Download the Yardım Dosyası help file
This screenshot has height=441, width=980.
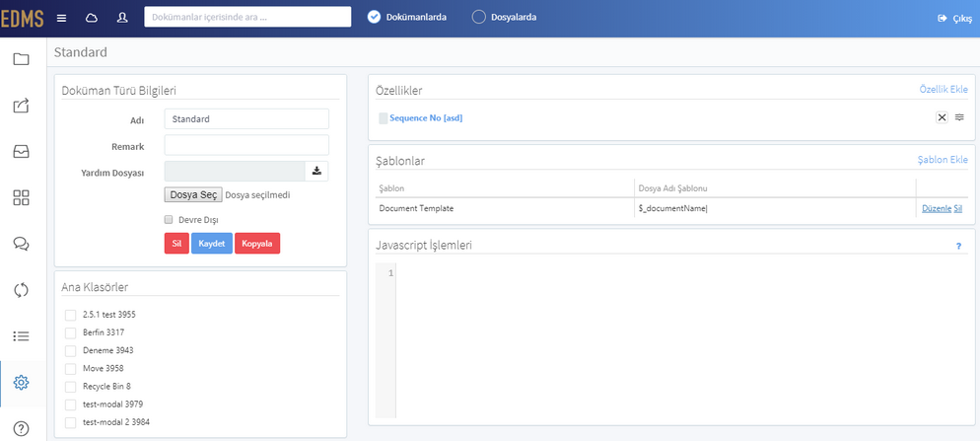click(x=316, y=171)
